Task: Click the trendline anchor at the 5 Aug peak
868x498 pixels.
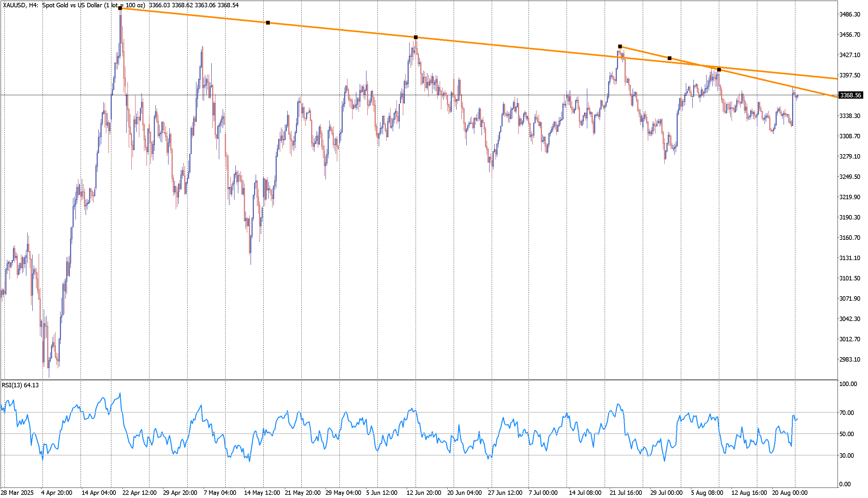Action: 719,70
